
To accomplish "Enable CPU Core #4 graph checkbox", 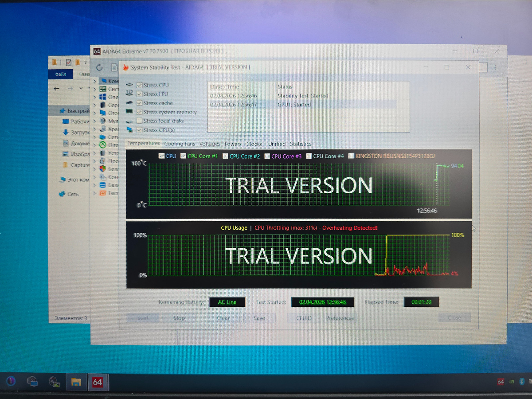I will 309,156.
